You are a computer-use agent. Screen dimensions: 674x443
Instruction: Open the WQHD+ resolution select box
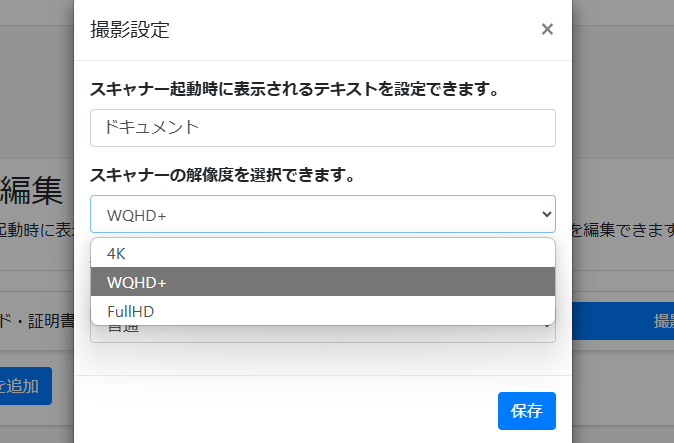[310, 214]
